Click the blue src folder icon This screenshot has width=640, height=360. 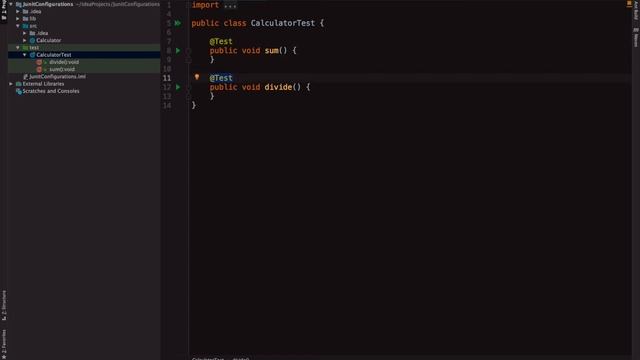pos(25,26)
